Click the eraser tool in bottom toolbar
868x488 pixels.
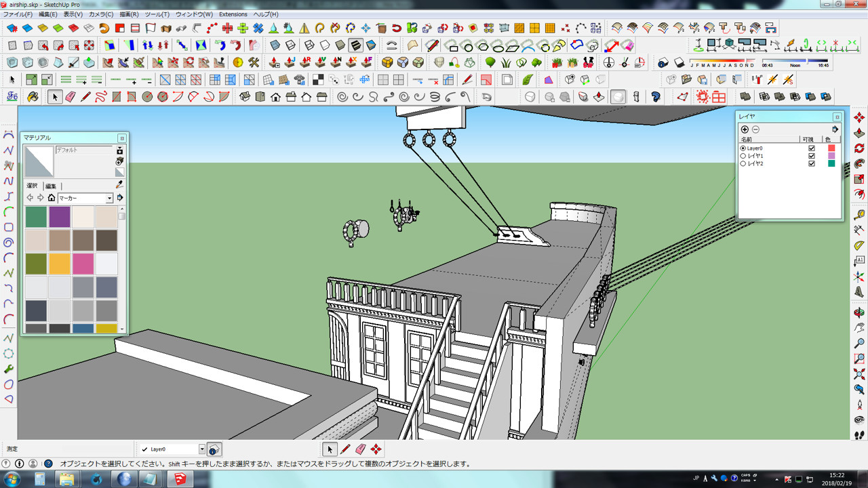[361, 449]
